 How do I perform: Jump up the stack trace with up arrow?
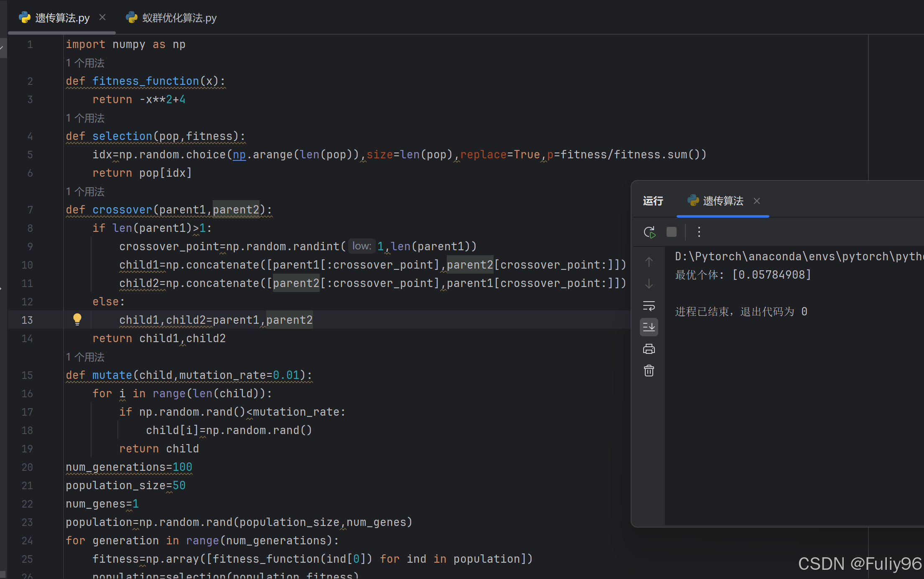click(x=649, y=262)
